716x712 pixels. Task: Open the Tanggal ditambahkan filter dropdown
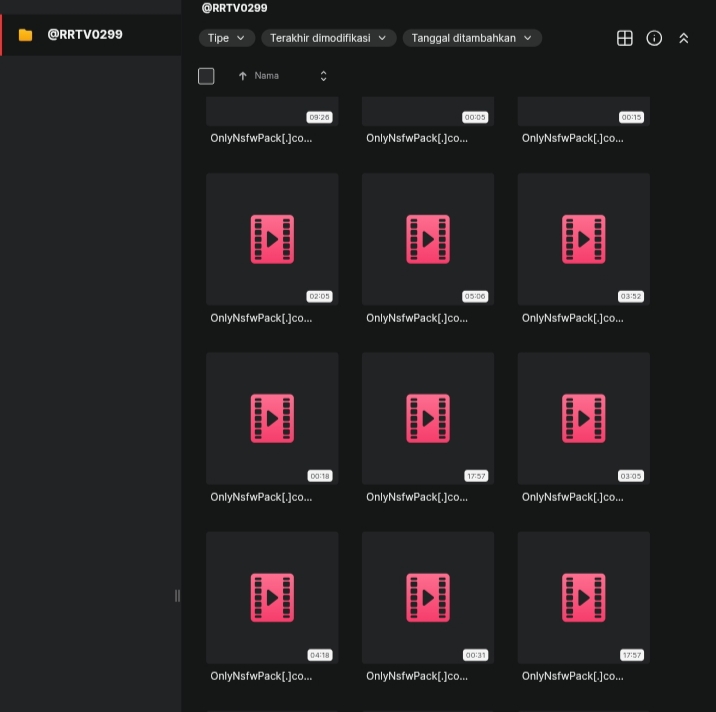[472, 38]
